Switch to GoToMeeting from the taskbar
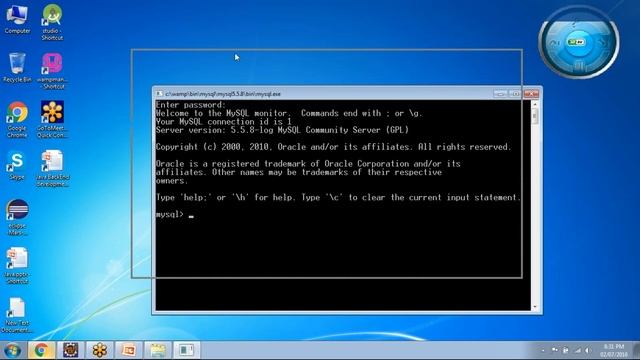The image size is (640, 360). coord(100,350)
